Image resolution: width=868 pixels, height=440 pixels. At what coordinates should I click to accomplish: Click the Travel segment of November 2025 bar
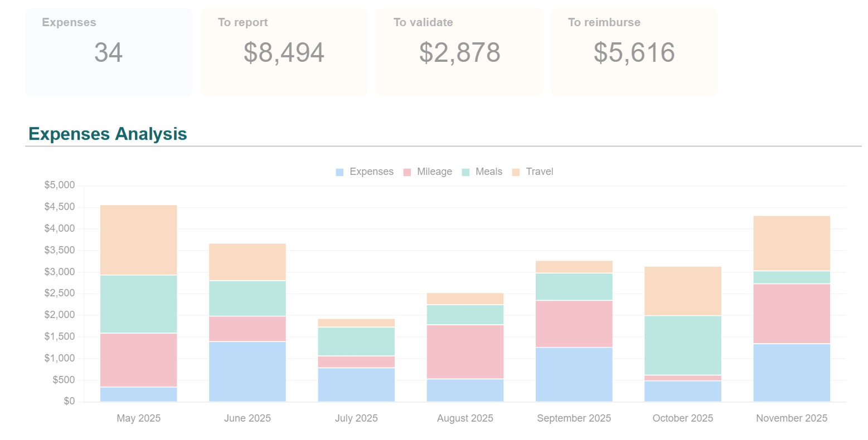791,243
